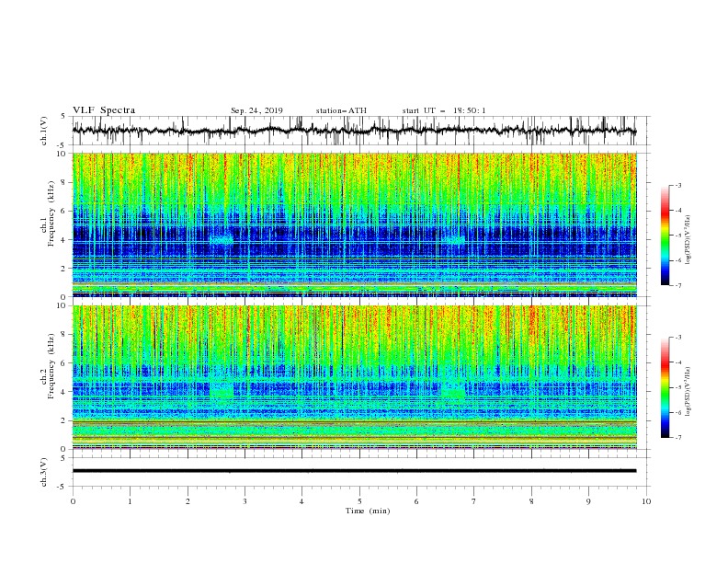Click the ch.1 frequency tick "4"
The width and height of the screenshot is (728, 563).
pos(63,240)
